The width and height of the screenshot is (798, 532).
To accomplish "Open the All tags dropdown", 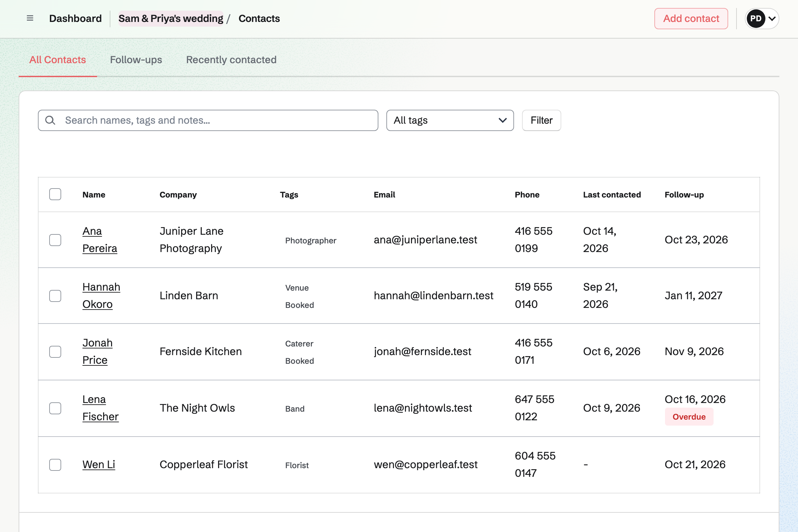I will point(450,120).
